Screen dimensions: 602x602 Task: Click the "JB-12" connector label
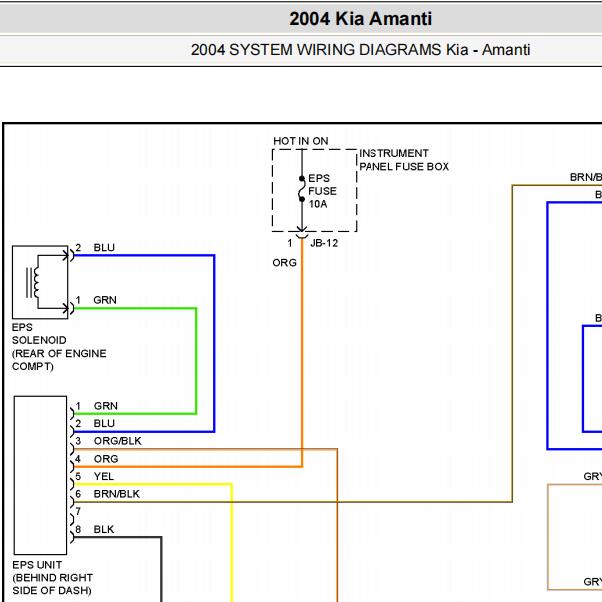tap(324, 243)
